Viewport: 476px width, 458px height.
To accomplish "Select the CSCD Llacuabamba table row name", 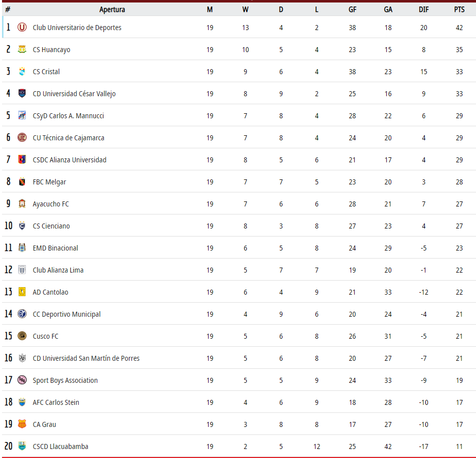I will click(x=60, y=446).
